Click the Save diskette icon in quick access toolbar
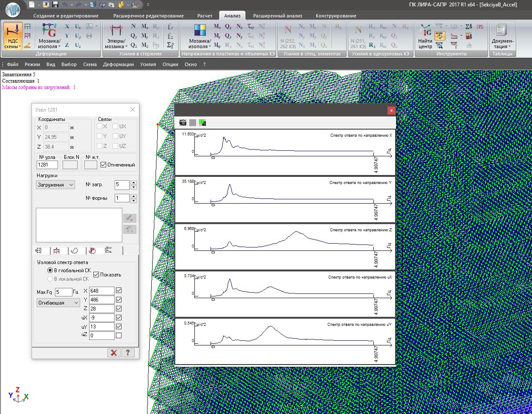 [55, 5]
